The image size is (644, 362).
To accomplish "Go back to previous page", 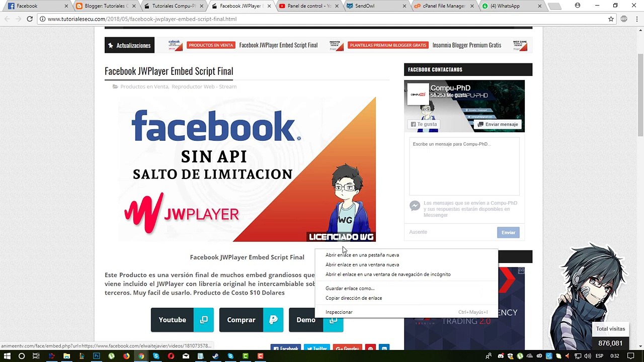I will tap(8, 19).
